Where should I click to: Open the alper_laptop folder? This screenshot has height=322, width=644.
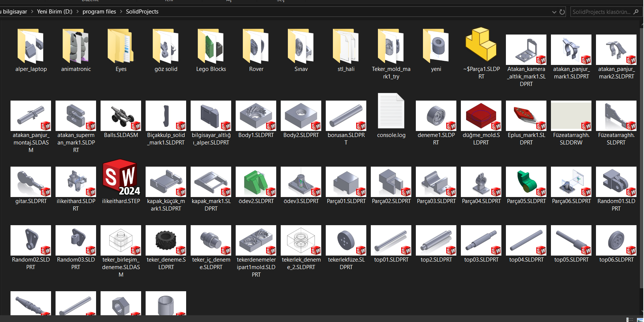click(31, 50)
